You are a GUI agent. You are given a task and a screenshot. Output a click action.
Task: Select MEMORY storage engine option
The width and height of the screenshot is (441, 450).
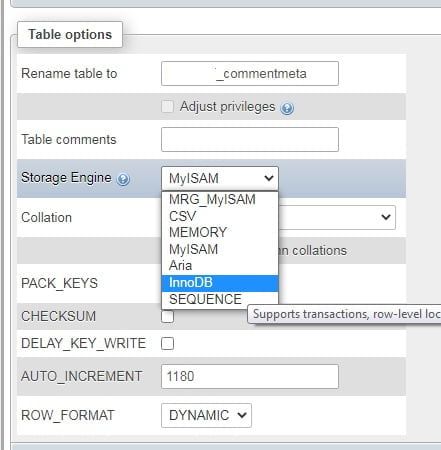point(220,232)
